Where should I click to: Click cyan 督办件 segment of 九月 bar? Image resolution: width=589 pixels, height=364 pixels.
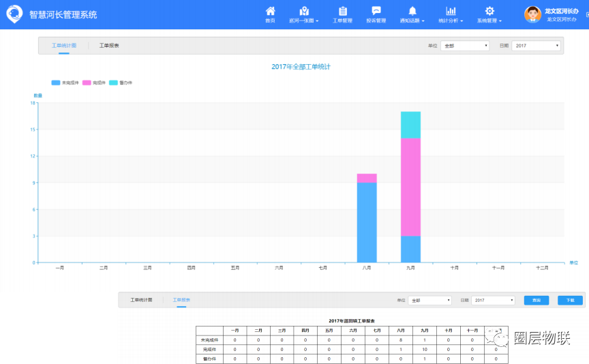[x=410, y=125]
